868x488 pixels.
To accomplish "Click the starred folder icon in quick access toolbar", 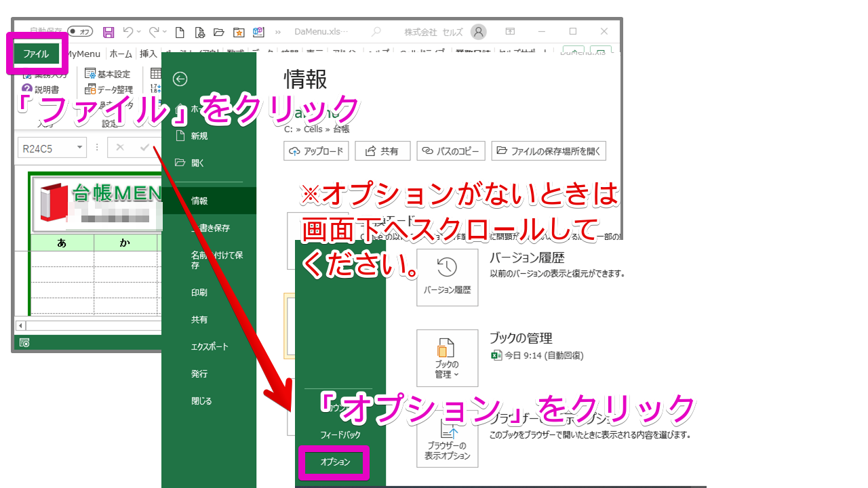I will [x=239, y=32].
